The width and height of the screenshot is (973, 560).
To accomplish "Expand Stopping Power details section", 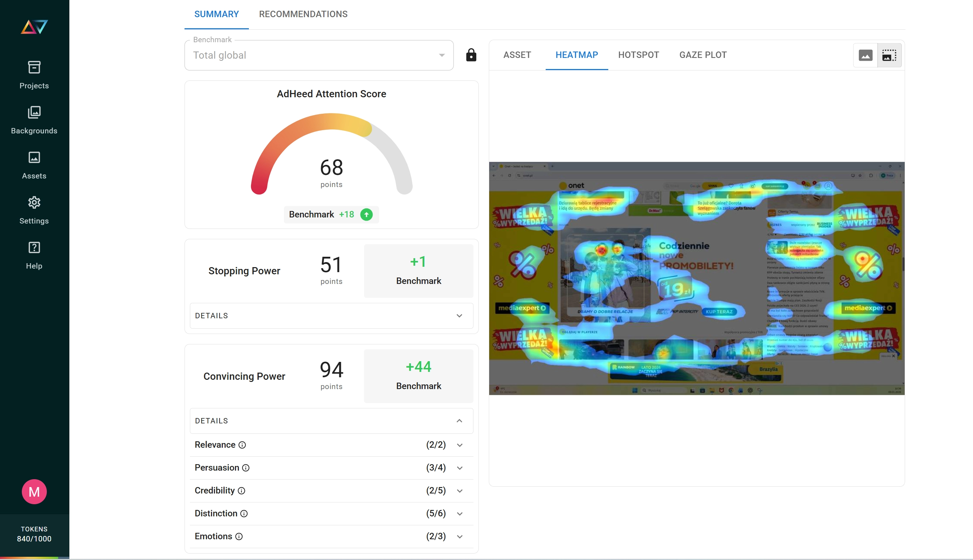I will tap(331, 316).
